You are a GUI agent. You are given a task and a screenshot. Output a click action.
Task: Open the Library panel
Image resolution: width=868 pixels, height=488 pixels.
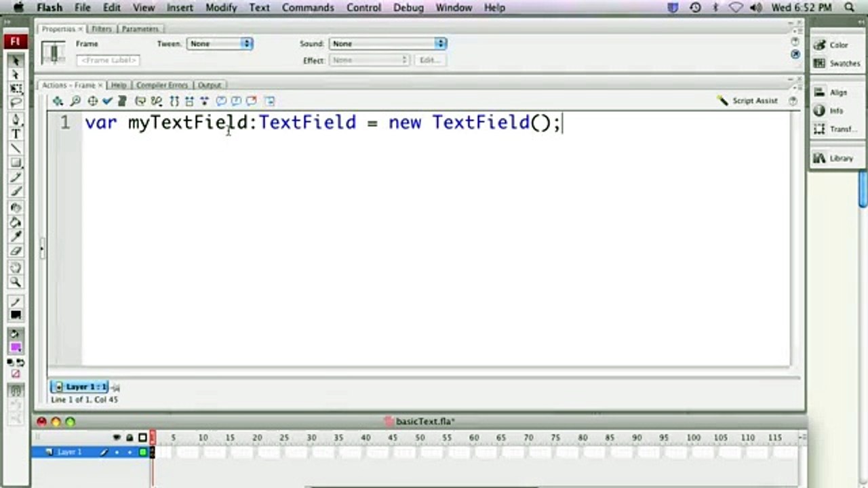833,158
